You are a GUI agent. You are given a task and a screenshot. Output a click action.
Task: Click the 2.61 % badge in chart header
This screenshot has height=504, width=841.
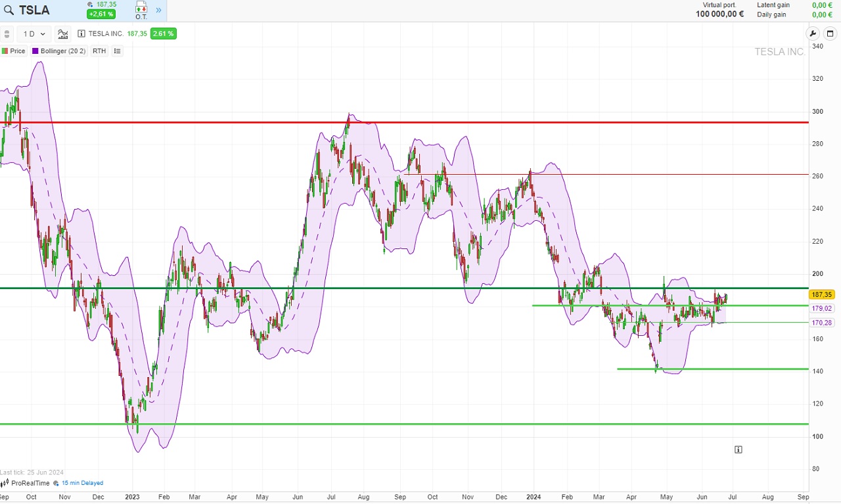point(163,34)
